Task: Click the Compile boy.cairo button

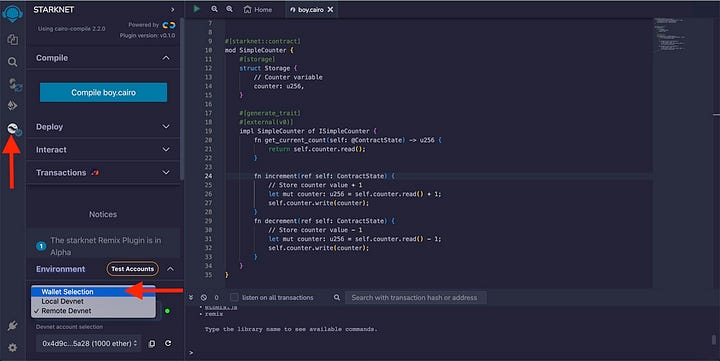Action: click(x=103, y=92)
